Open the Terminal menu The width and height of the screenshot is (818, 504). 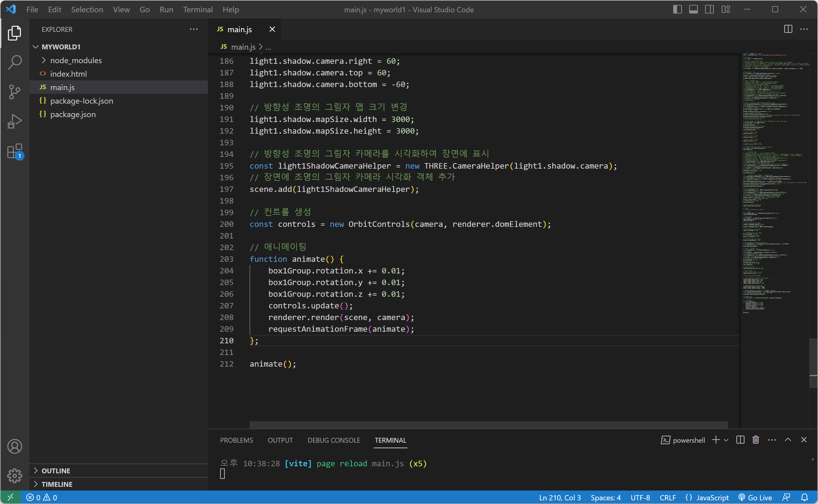(x=198, y=9)
